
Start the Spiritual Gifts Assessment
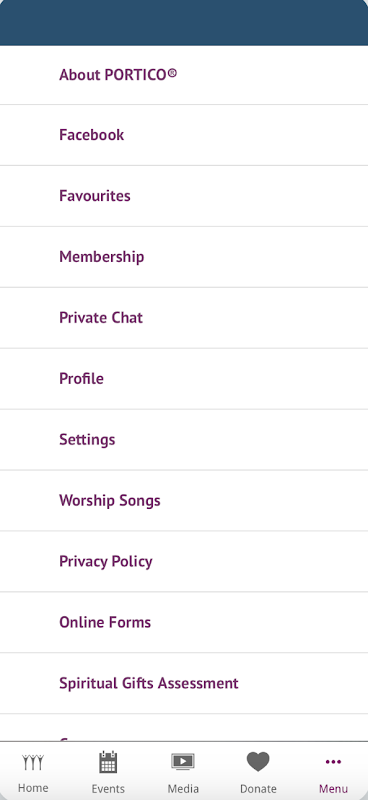184,683
